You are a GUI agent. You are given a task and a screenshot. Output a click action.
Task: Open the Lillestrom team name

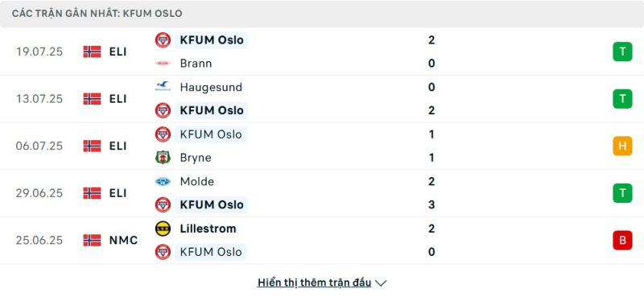pyautogui.click(x=208, y=229)
